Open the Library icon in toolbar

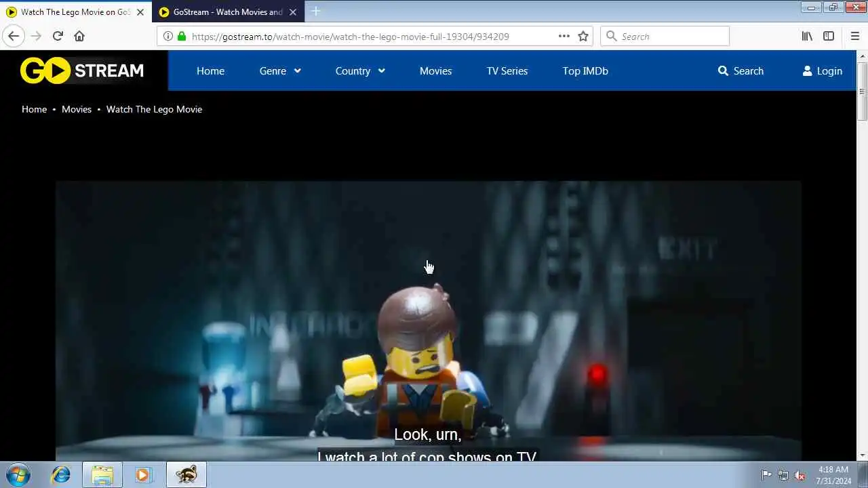pos(807,36)
